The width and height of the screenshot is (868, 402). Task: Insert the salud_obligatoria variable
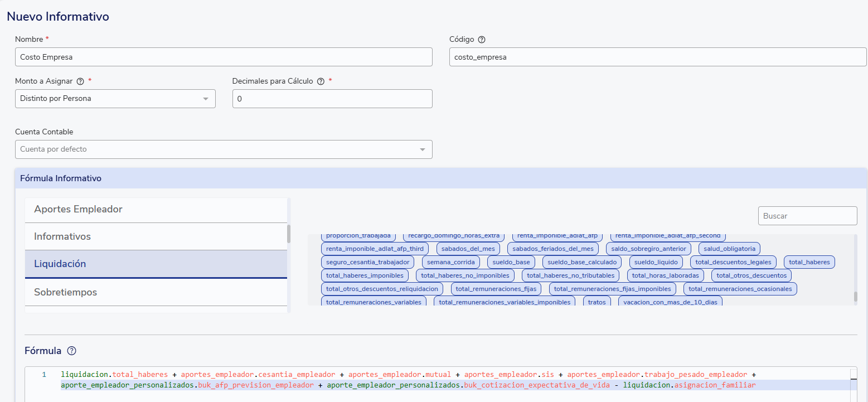tap(729, 249)
